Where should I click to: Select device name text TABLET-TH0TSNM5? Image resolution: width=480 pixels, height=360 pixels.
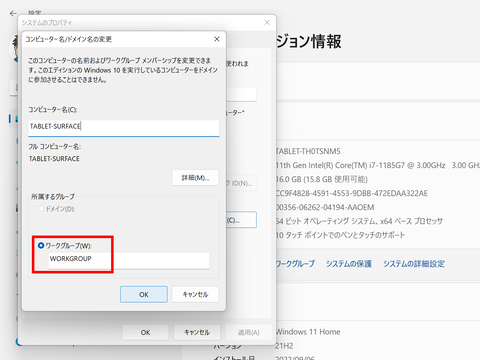pyautogui.click(x=308, y=151)
